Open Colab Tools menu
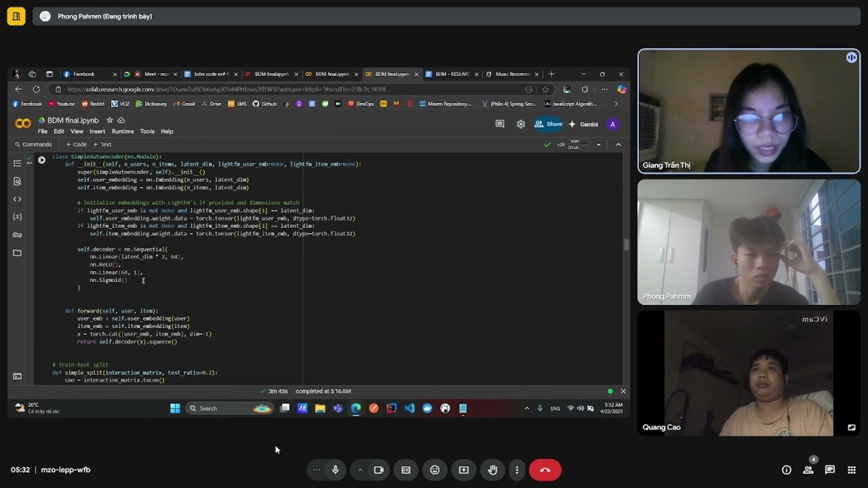Screen dimensions: 868x488 coord(147,131)
